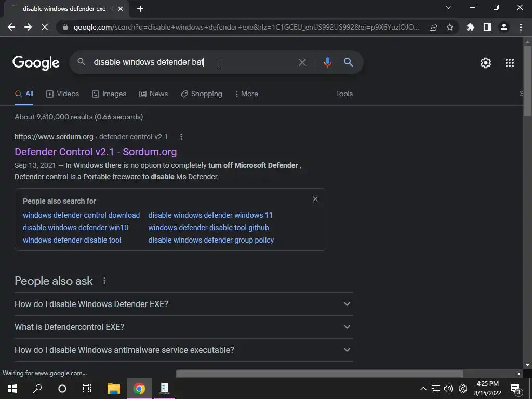Search windows defender disable tool
Image resolution: width=532 pixels, height=399 pixels.
tap(72, 240)
